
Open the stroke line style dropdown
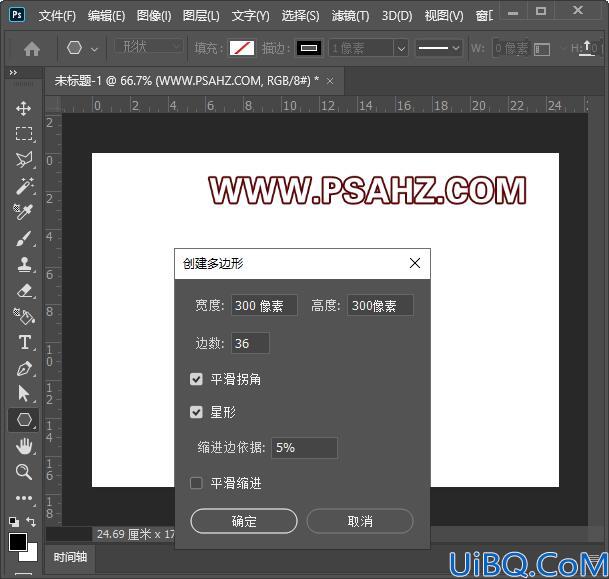[439, 49]
